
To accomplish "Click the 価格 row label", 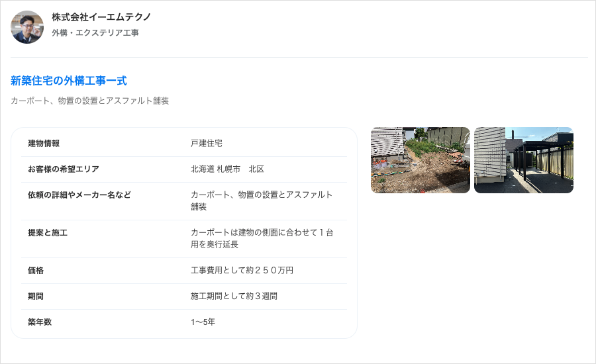I will point(36,271).
